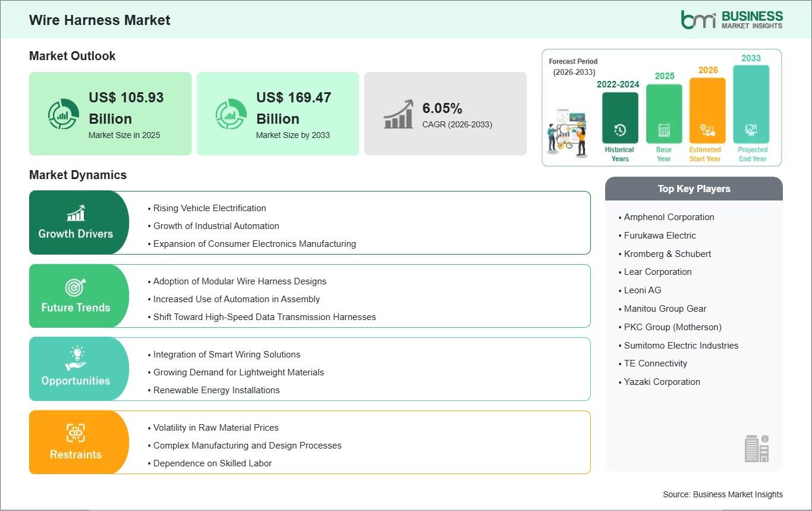Click the Source: Business Market Insights text
812x511 pixels.
click(x=722, y=494)
